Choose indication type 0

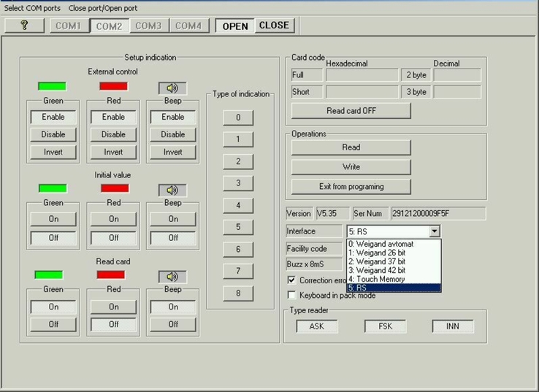(x=238, y=118)
